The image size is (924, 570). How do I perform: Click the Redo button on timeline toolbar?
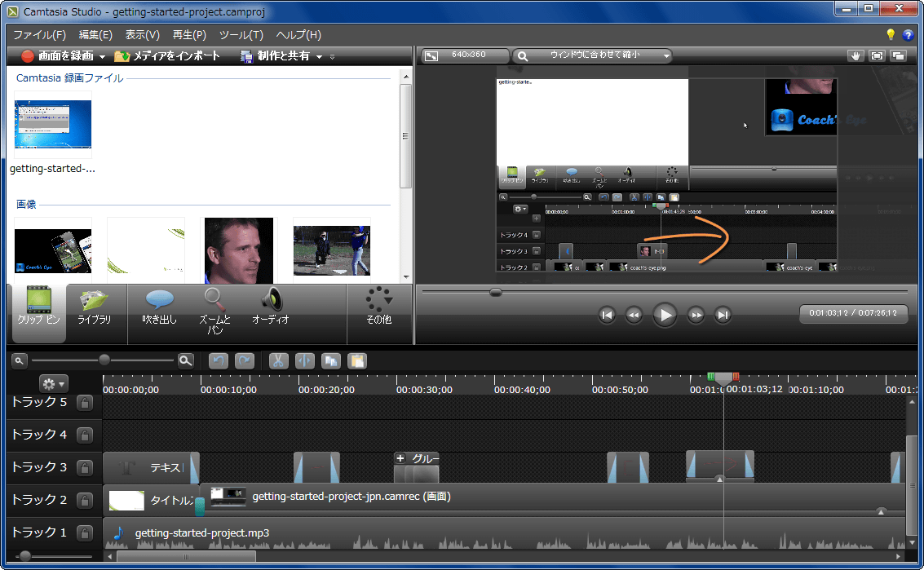click(245, 360)
